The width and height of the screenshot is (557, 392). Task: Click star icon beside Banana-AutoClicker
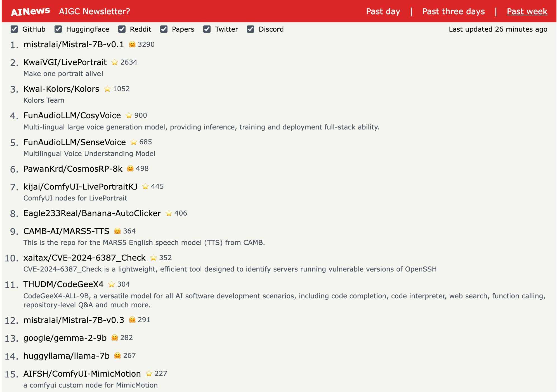pos(169,213)
